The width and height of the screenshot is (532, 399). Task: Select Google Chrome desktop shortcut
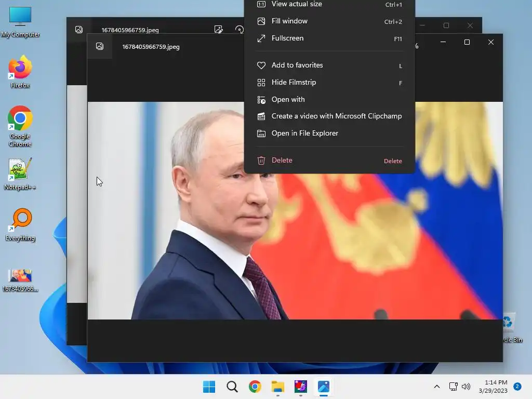coord(20,126)
